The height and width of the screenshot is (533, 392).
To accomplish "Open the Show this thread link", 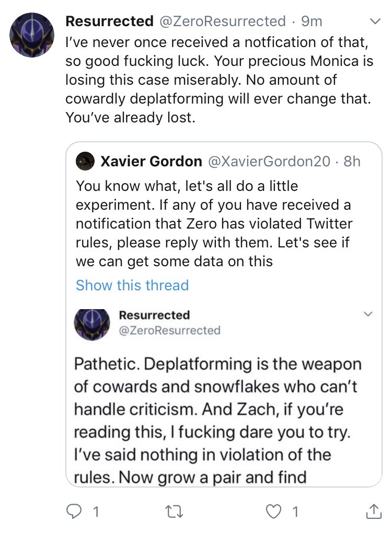I will coord(132,285).
